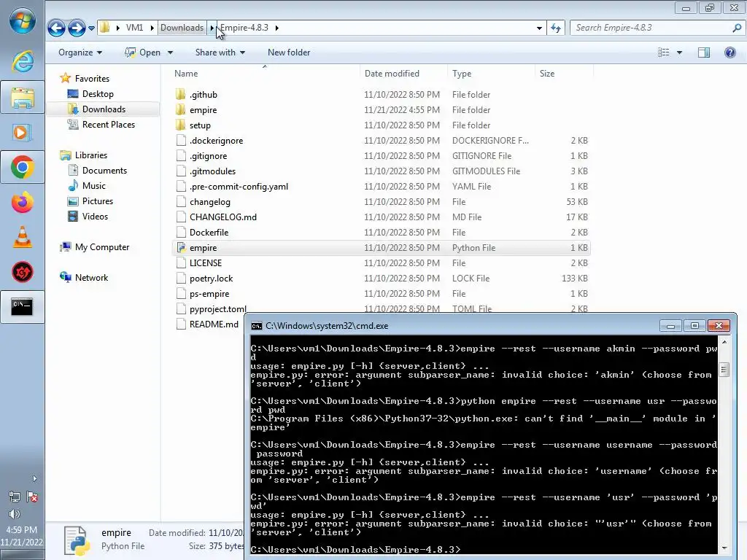Show the preview pane
The image size is (747, 560).
pos(704,52)
